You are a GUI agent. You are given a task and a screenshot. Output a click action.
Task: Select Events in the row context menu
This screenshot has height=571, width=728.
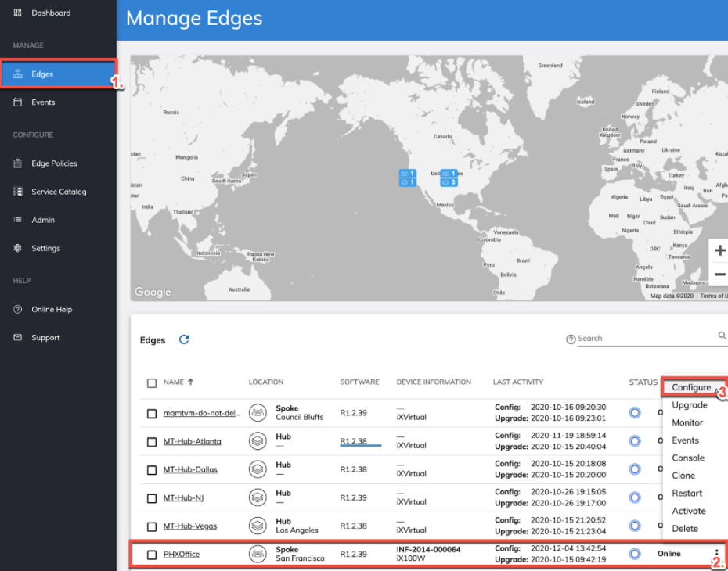(685, 440)
